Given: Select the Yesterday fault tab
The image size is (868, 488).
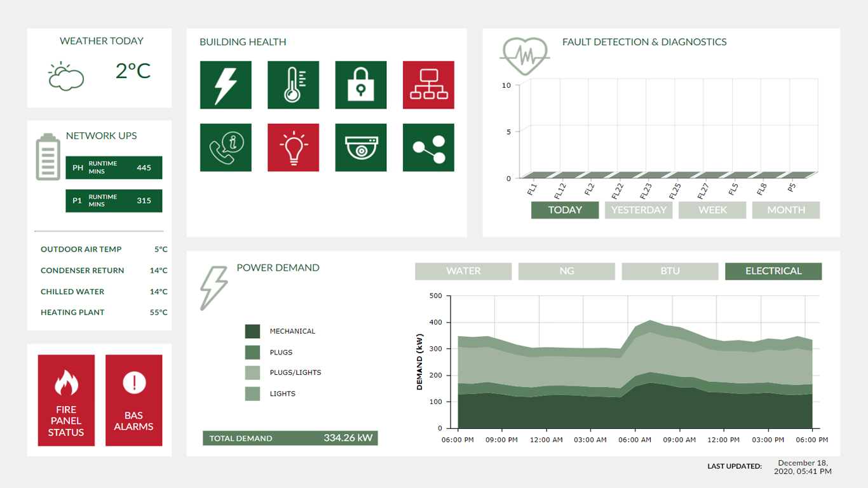Looking at the screenshot, I should click(x=639, y=210).
